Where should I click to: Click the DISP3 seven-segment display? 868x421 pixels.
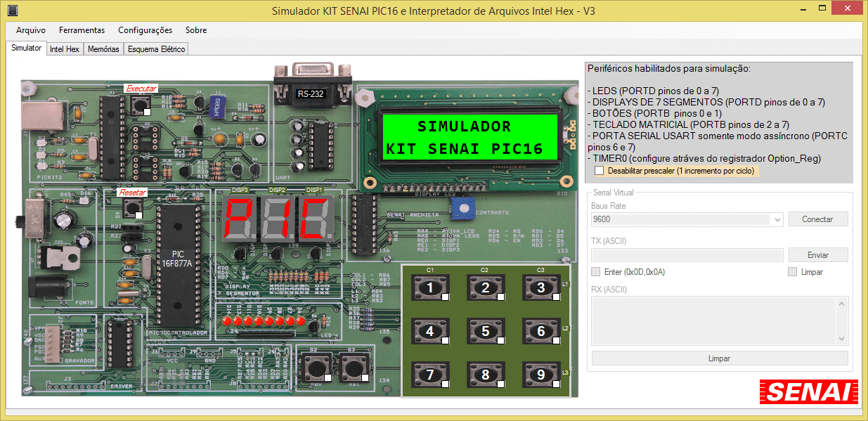238,218
